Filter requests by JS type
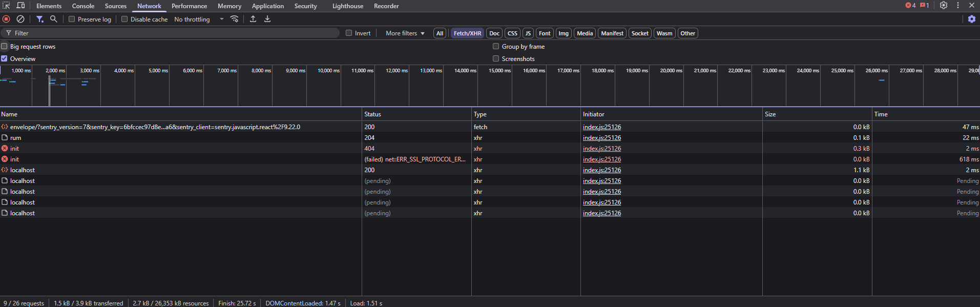 tap(528, 33)
